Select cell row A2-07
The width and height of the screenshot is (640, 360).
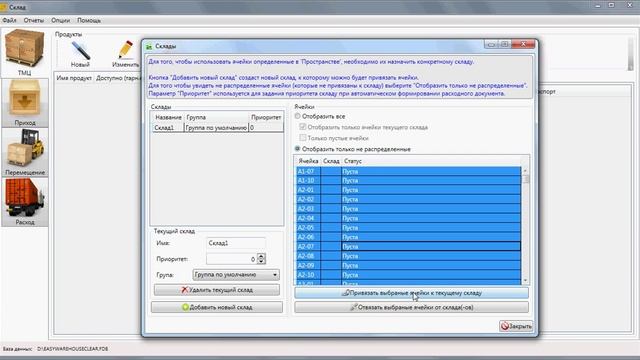point(408,247)
